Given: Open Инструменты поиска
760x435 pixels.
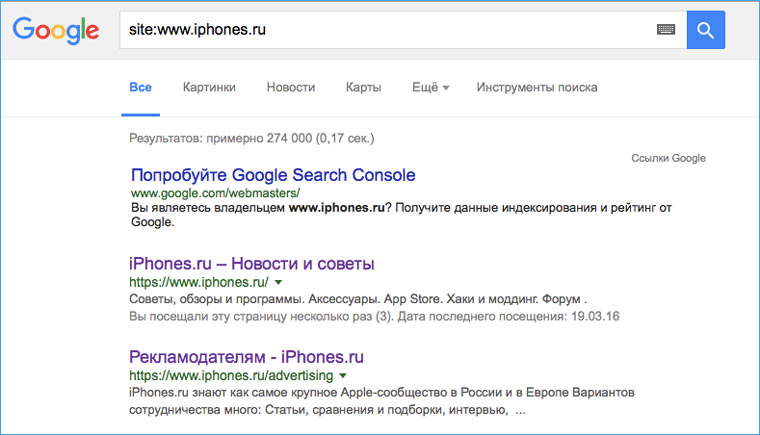Looking at the screenshot, I should 537,87.
